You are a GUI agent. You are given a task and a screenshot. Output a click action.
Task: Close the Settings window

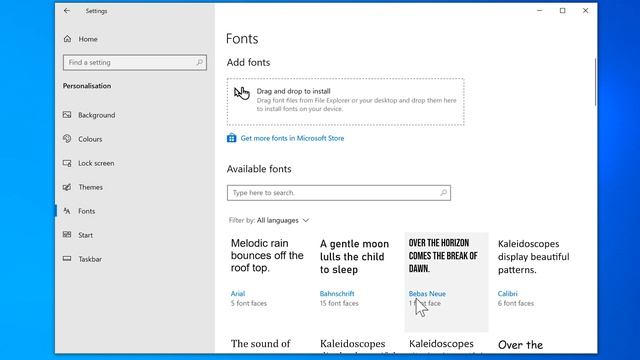[x=585, y=11]
